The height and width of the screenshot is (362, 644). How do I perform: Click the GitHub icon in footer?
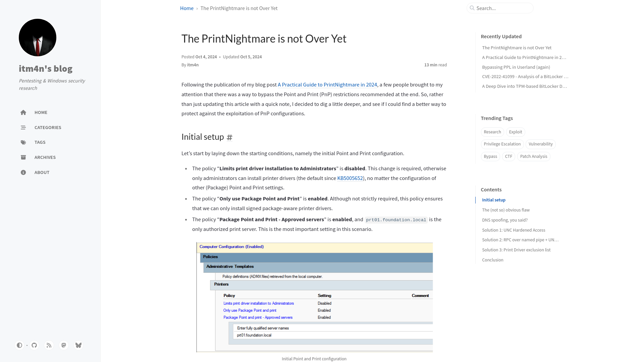coord(34,345)
